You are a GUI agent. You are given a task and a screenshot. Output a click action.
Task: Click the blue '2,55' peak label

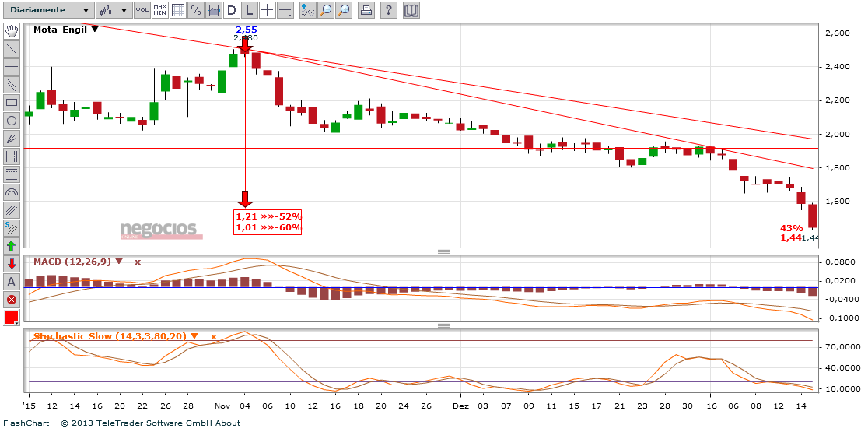coord(247,30)
